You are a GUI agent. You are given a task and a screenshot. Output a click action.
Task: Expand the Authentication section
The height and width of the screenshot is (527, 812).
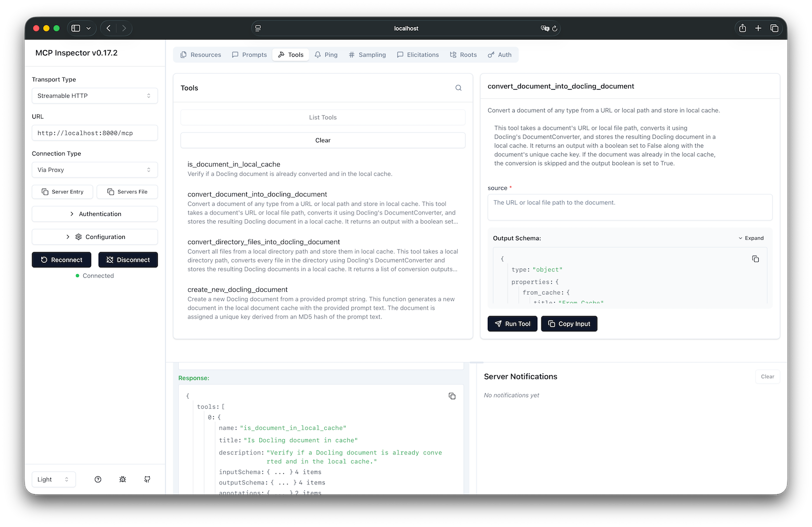click(x=94, y=214)
